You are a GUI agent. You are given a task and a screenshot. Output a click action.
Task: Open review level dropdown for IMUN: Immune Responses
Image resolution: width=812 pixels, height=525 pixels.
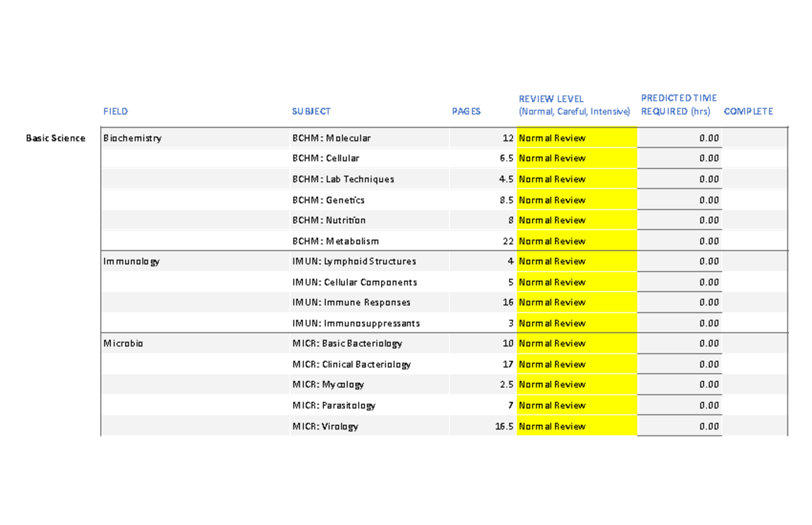click(576, 302)
